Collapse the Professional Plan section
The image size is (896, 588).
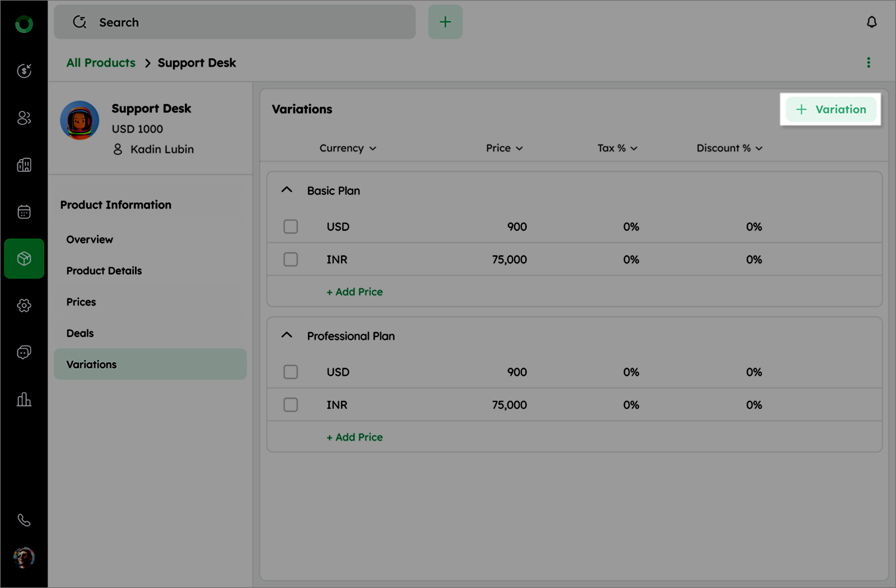pyautogui.click(x=287, y=335)
